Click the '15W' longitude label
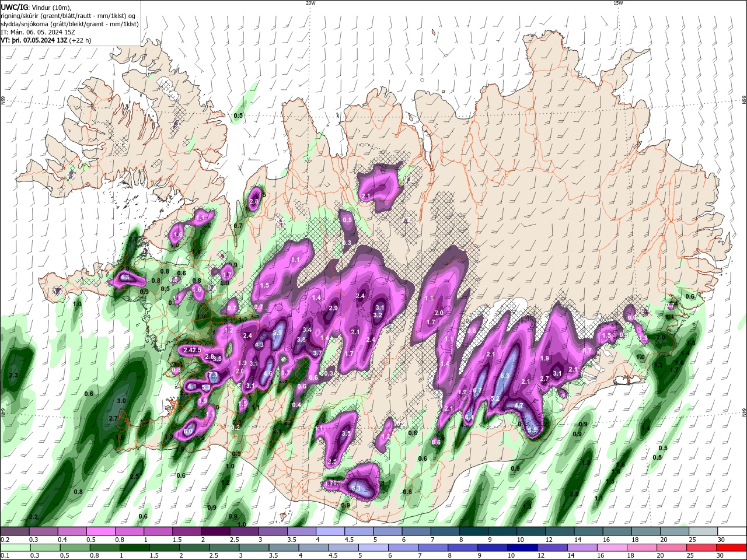The height and width of the screenshot is (560, 747). point(618,3)
